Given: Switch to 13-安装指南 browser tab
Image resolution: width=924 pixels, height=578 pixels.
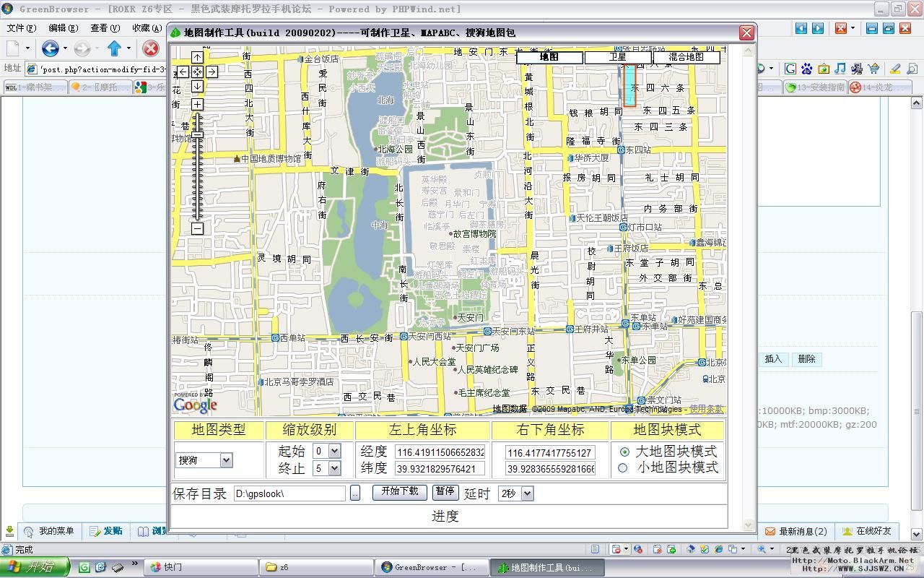Looking at the screenshot, I should point(816,87).
